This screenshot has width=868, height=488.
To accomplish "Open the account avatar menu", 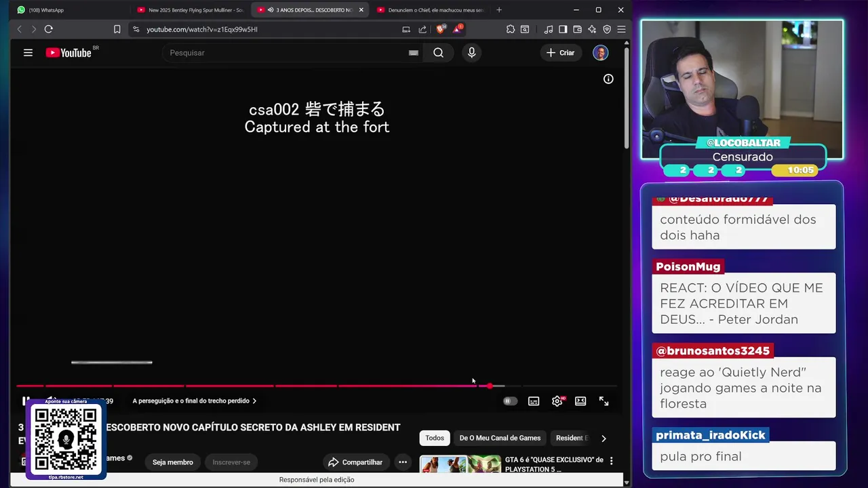I will [600, 53].
